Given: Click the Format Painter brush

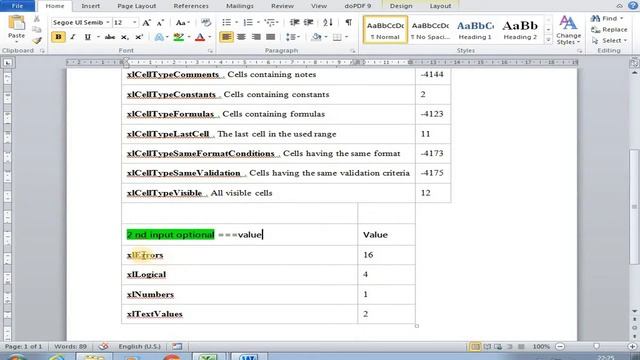Looking at the screenshot, I should pyautogui.click(x=37, y=41).
